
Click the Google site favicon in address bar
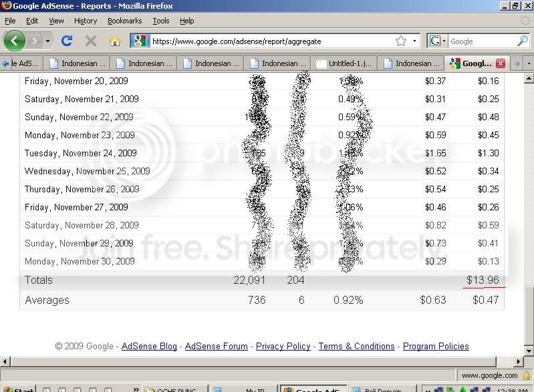[140, 41]
